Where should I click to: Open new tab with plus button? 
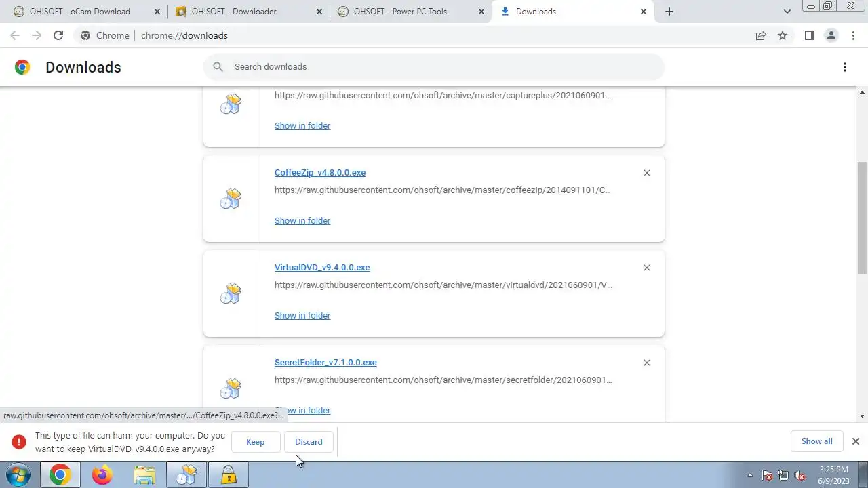(669, 12)
